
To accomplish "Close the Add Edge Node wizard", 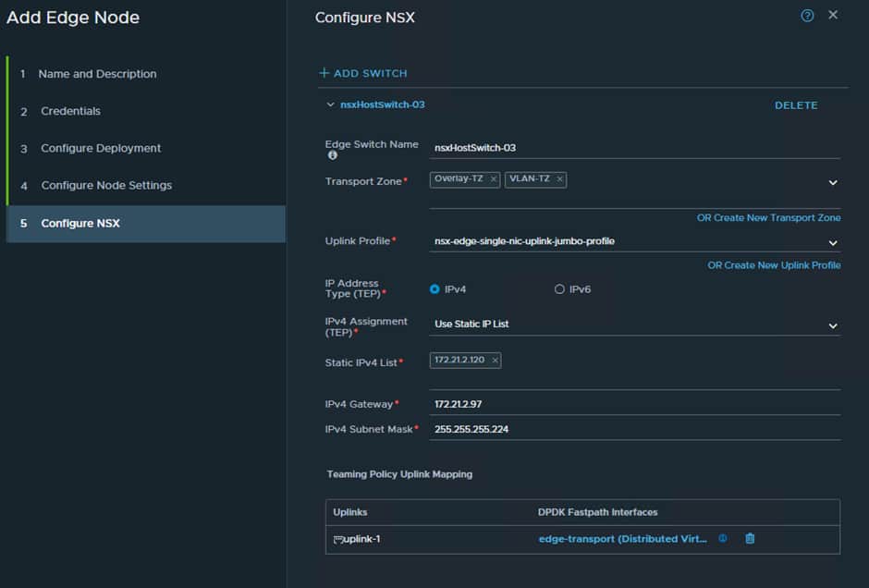I will (832, 15).
